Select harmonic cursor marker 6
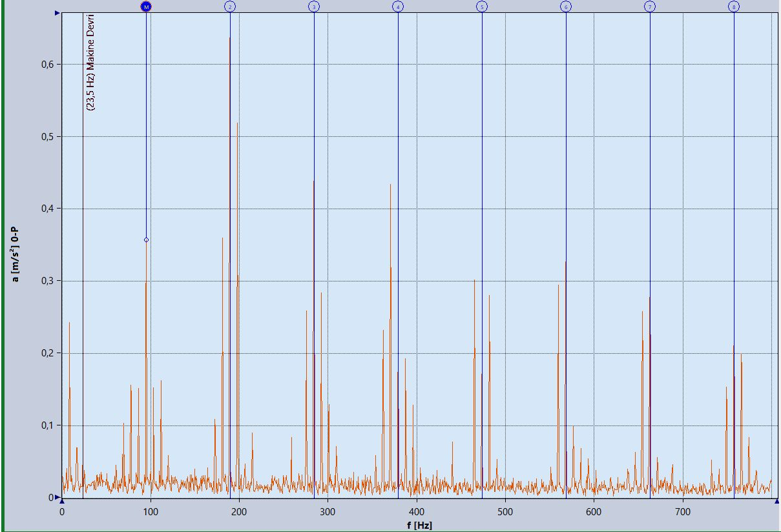The height and width of the screenshot is (532, 781). [566, 6]
